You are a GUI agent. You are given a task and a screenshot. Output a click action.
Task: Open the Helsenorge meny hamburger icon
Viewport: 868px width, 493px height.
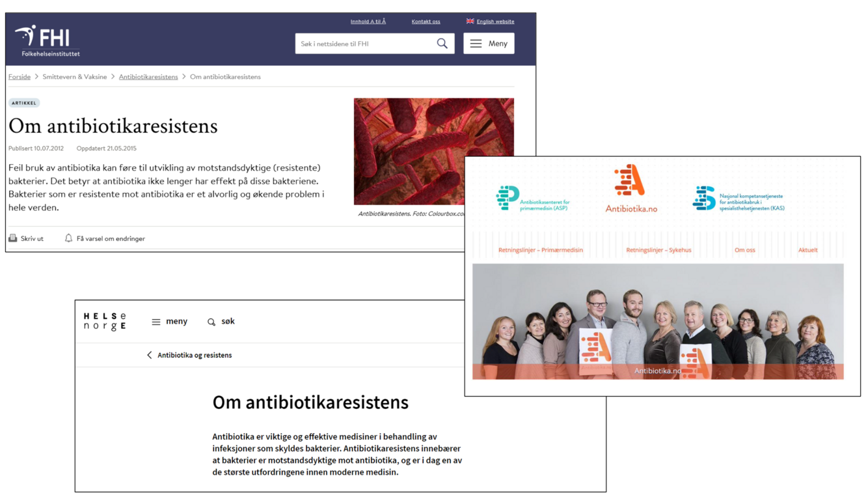pyautogui.click(x=156, y=322)
